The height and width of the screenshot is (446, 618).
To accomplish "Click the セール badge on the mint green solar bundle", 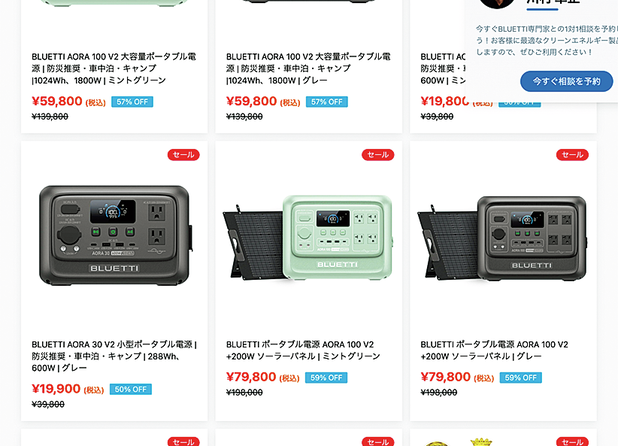I will click(378, 154).
